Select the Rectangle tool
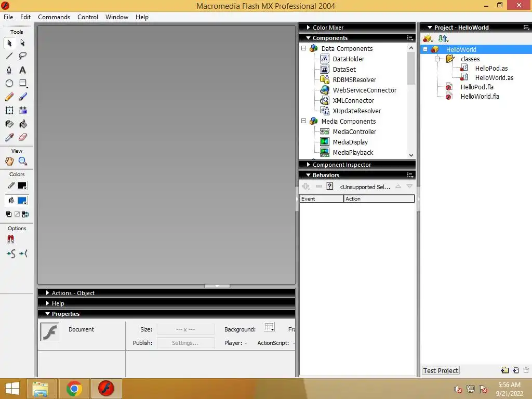The height and width of the screenshot is (399, 532). (23, 83)
